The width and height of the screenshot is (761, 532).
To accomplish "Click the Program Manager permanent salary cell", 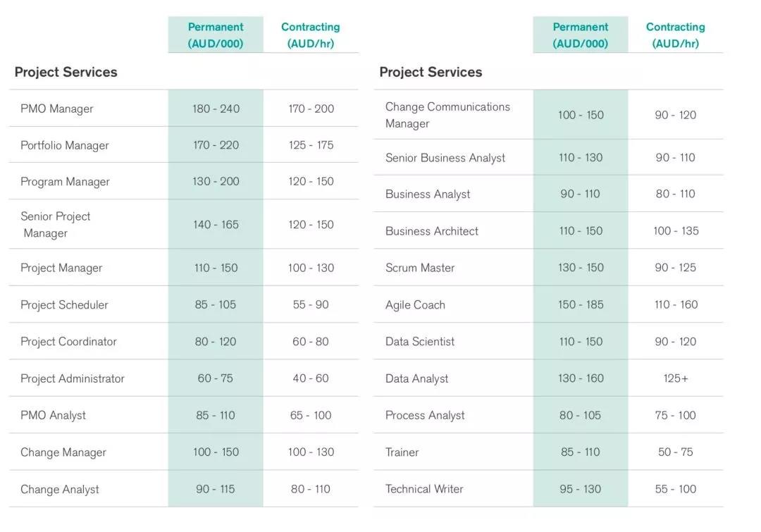I will point(216,181).
